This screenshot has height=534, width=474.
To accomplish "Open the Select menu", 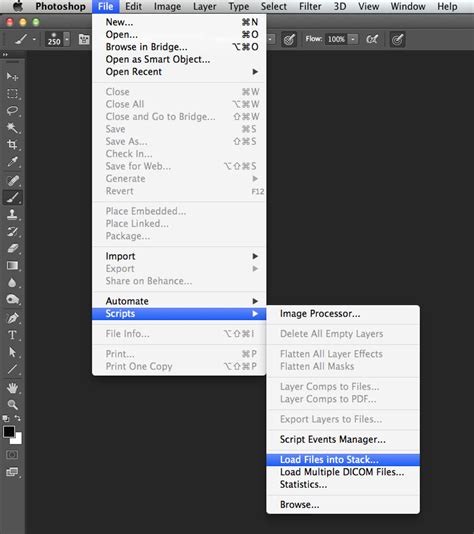I will tap(274, 6).
